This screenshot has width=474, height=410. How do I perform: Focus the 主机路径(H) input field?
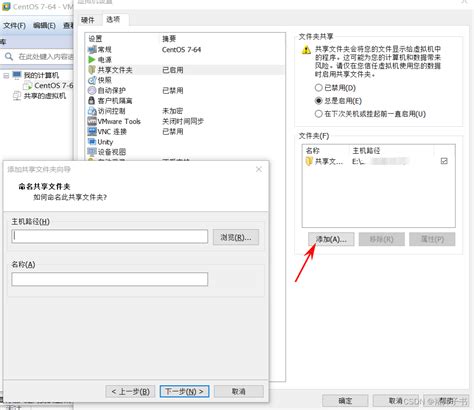pyautogui.click(x=109, y=236)
